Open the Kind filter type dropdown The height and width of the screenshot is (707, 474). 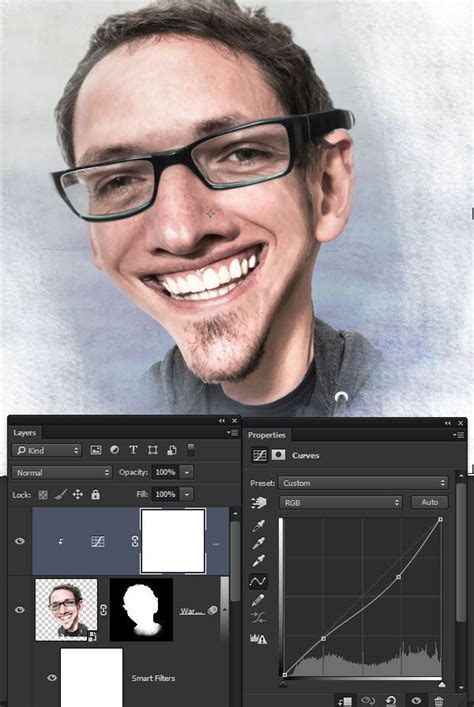point(47,450)
